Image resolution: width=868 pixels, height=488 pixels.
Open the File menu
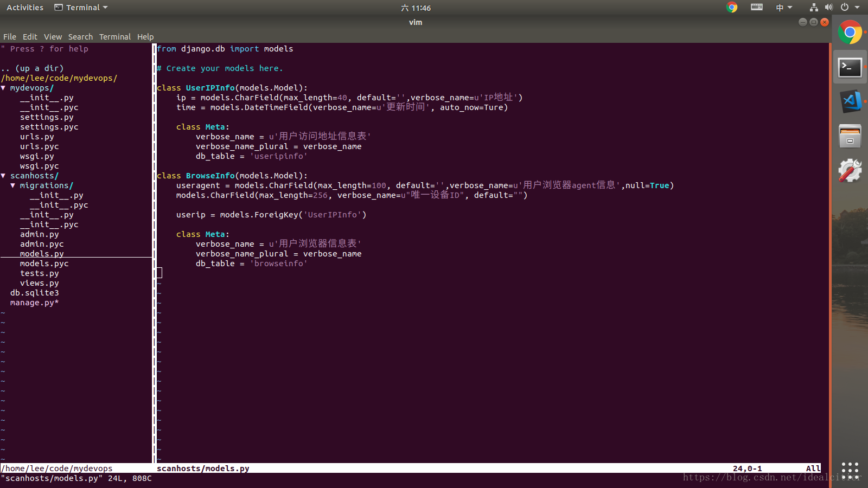click(x=10, y=37)
